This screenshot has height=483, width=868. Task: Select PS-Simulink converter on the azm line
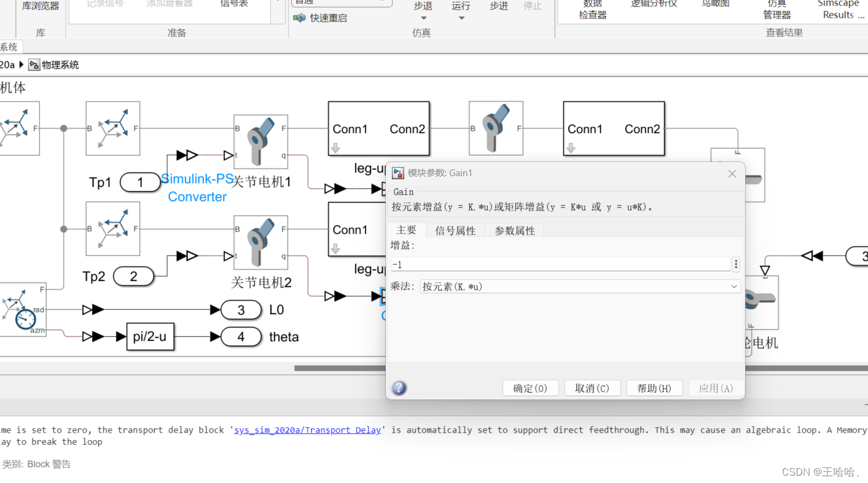[93, 336]
